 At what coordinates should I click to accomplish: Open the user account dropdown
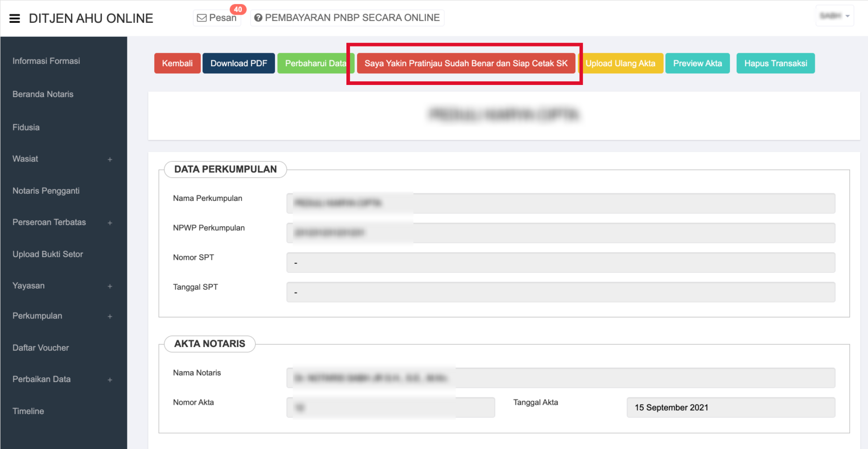point(834,16)
